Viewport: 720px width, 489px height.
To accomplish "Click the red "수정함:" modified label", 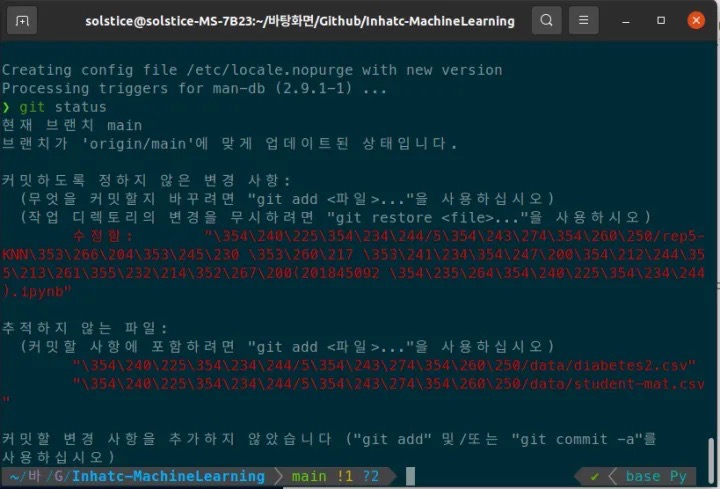I will tap(103, 236).
